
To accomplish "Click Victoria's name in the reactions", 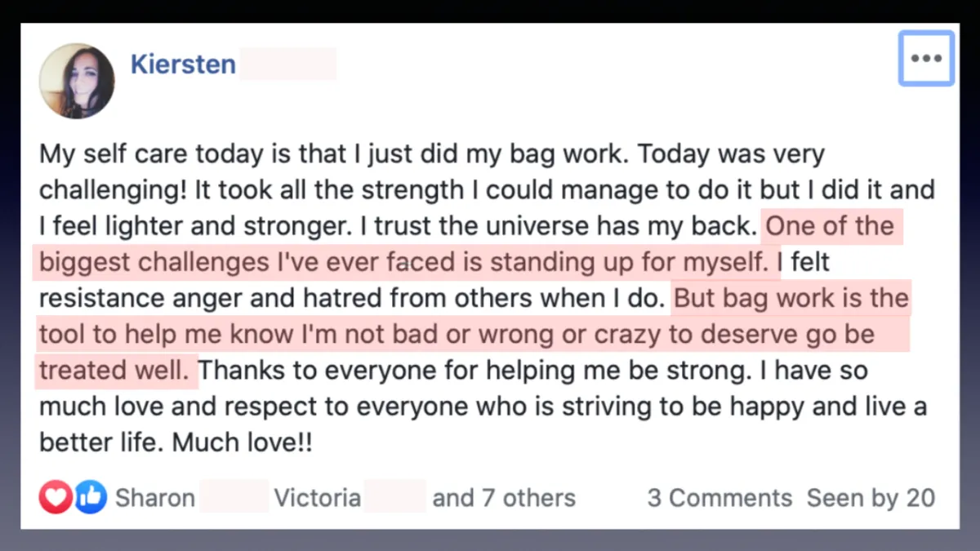I will pos(317,498).
